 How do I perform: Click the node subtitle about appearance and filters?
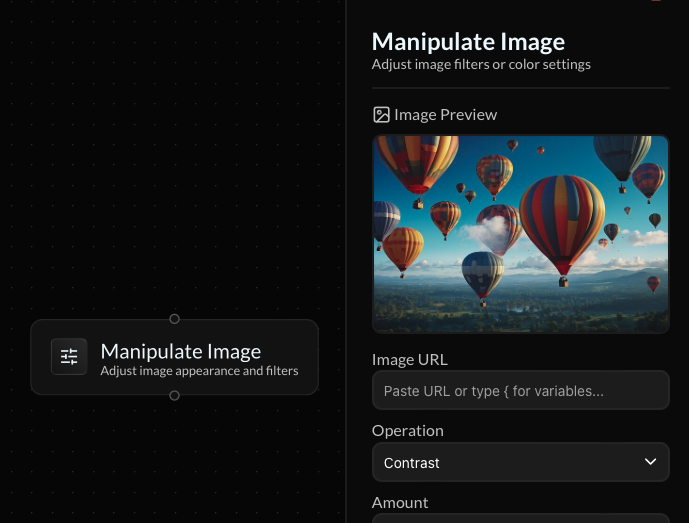click(199, 371)
